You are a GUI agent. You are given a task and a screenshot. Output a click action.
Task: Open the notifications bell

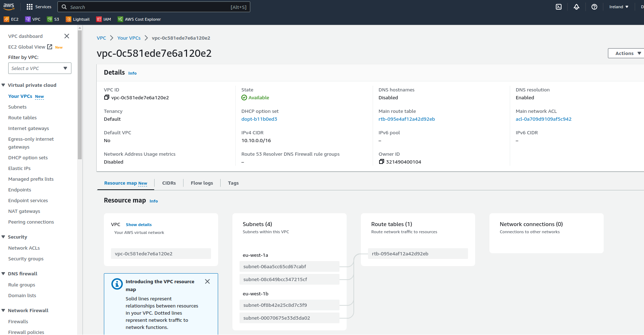pyautogui.click(x=577, y=7)
